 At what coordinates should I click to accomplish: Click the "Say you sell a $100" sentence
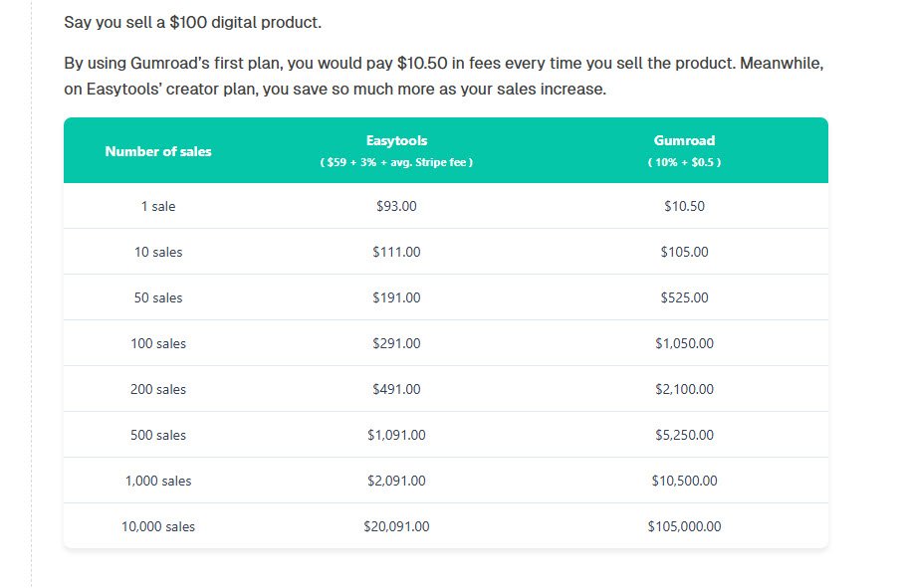[192, 22]
